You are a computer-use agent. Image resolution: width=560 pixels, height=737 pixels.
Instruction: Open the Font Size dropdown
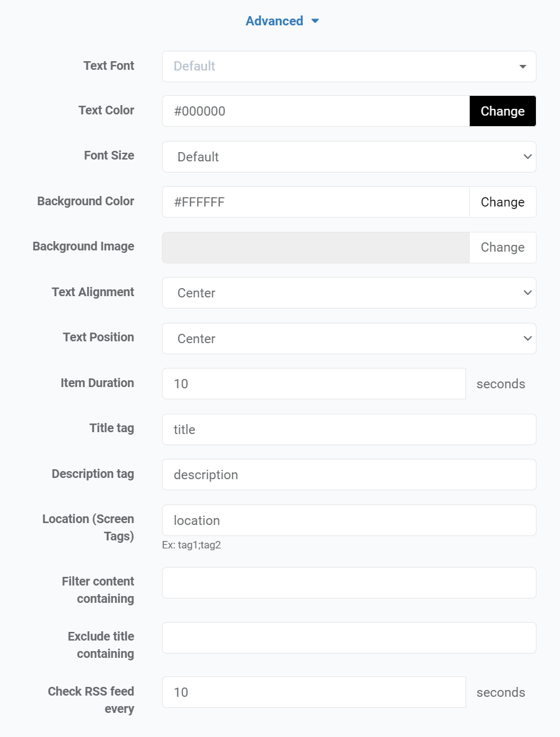[349, 156]
